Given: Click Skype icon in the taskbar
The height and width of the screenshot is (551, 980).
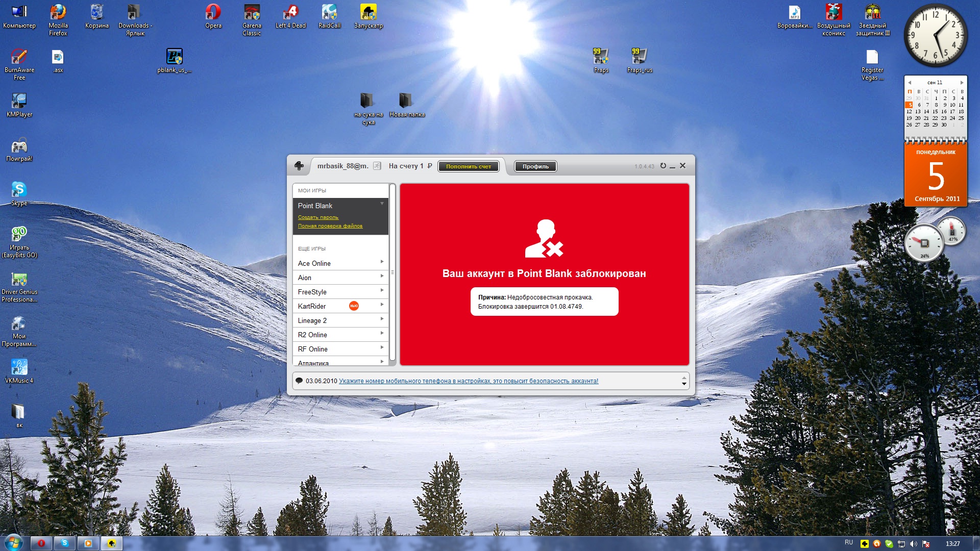Looking at the screenshot, I should click(x=65, y=543).
